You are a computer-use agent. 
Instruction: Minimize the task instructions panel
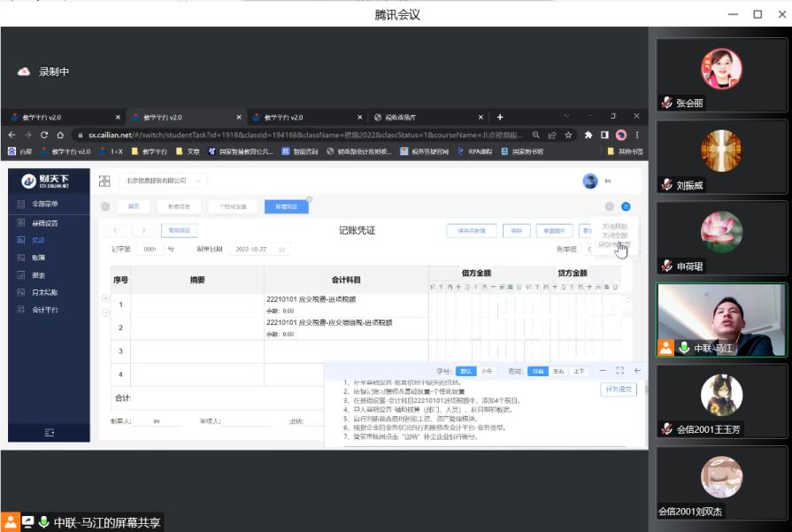pyautogui.click(x=603, y=371)
